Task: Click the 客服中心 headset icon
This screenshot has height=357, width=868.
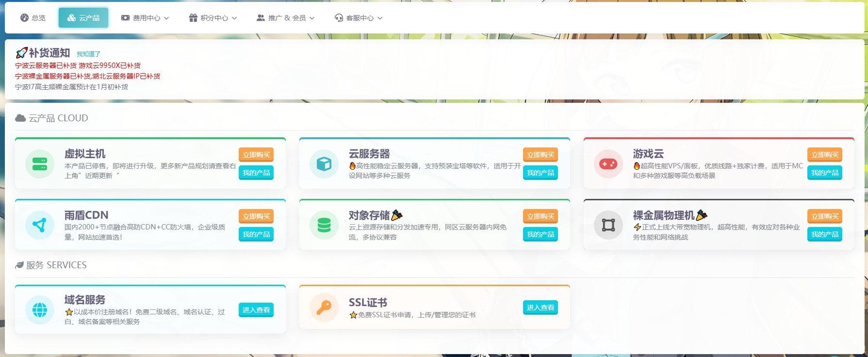Action: (339, 18)
